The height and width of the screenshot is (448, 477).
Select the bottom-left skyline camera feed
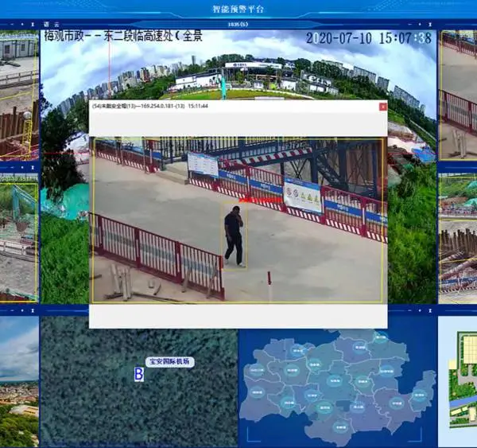19,382
